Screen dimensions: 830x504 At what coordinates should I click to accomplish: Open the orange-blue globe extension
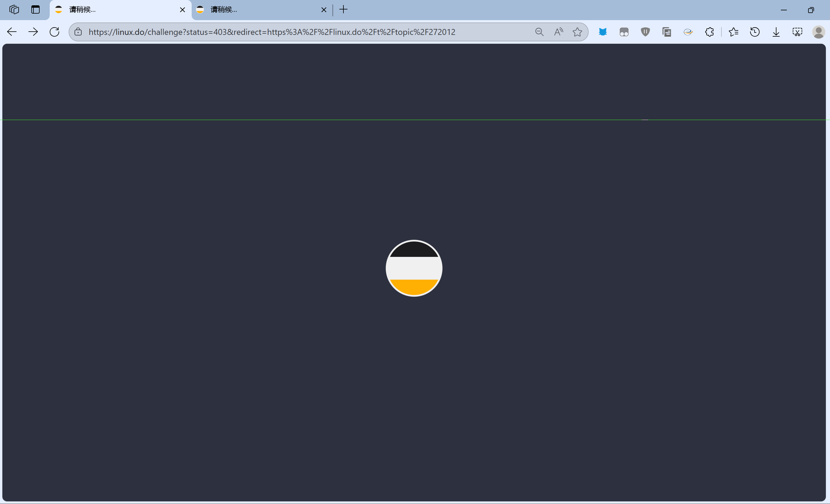coord(688,32)
